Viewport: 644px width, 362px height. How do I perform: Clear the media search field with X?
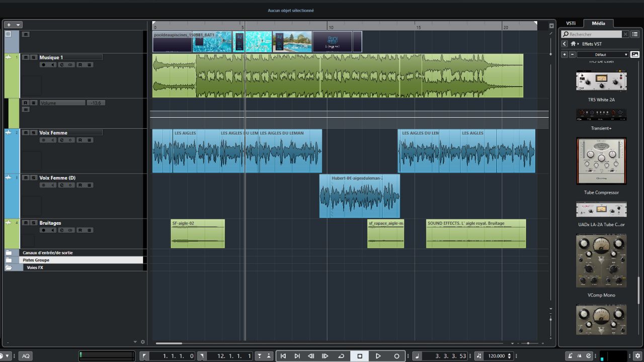click(x=625, y=34)
